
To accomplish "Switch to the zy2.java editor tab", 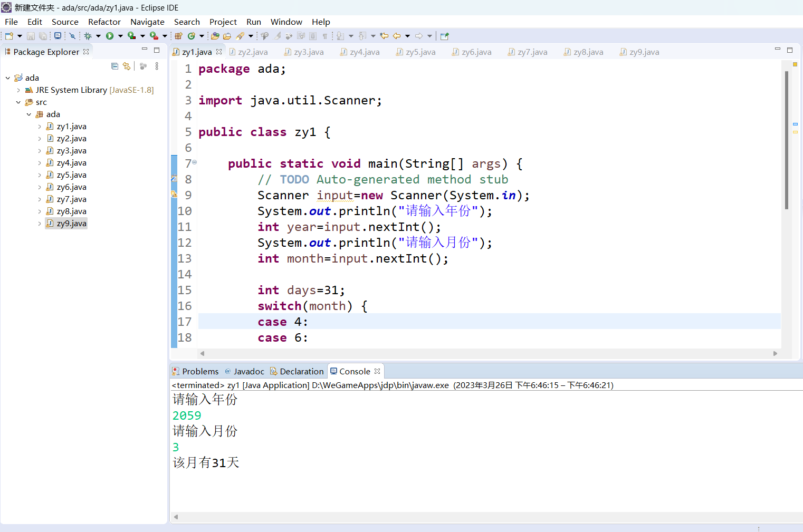I will tap(248, 52).
